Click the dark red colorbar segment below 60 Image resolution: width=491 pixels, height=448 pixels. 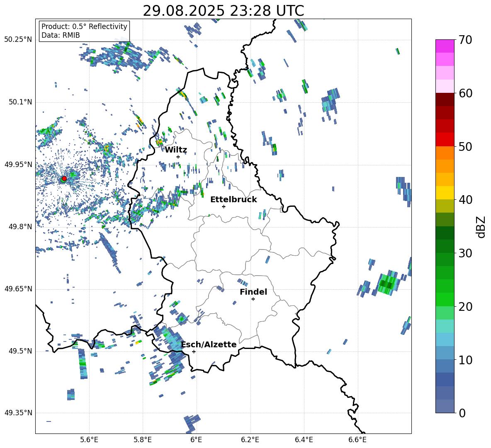coord(445,99)
